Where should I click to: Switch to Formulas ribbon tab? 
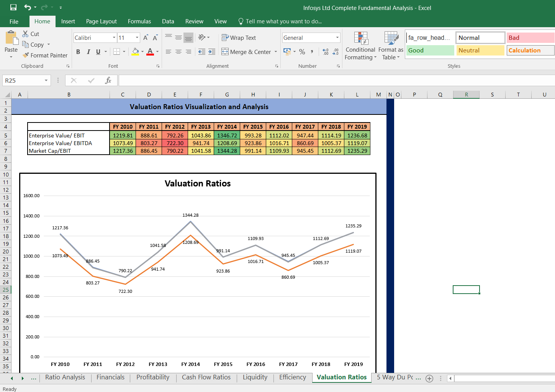click(139, 21)
